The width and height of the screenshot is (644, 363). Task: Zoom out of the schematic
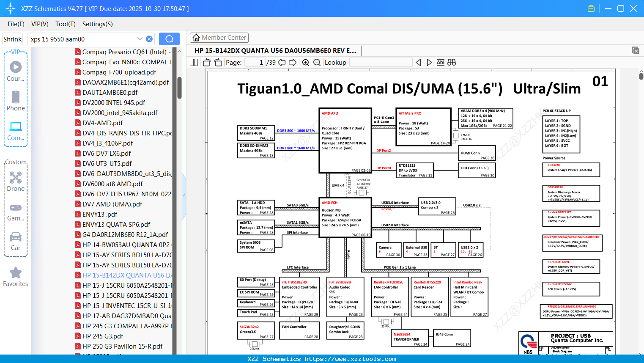point(317,63)
